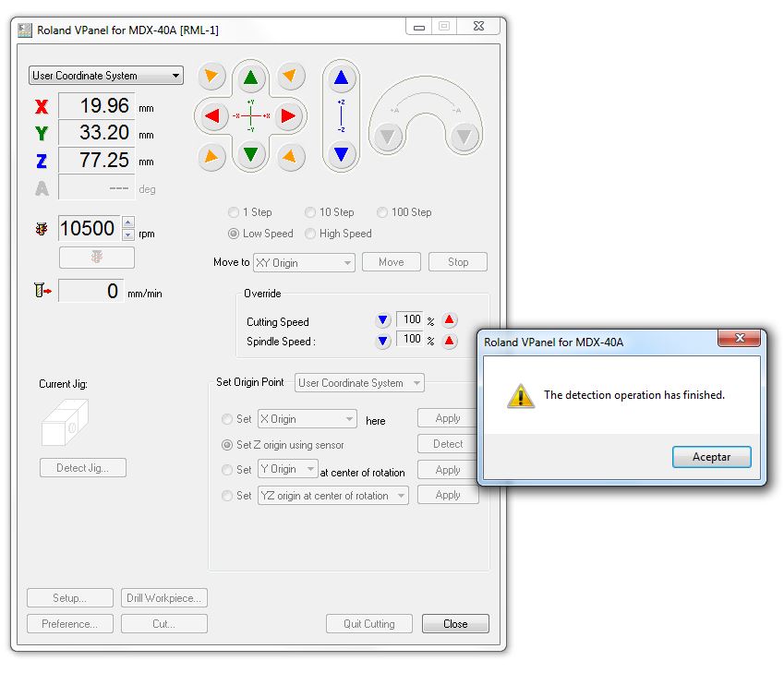Click the red +X right arrow
The width and height of the screenshot is (784, 685).
[x=288, y=116]
